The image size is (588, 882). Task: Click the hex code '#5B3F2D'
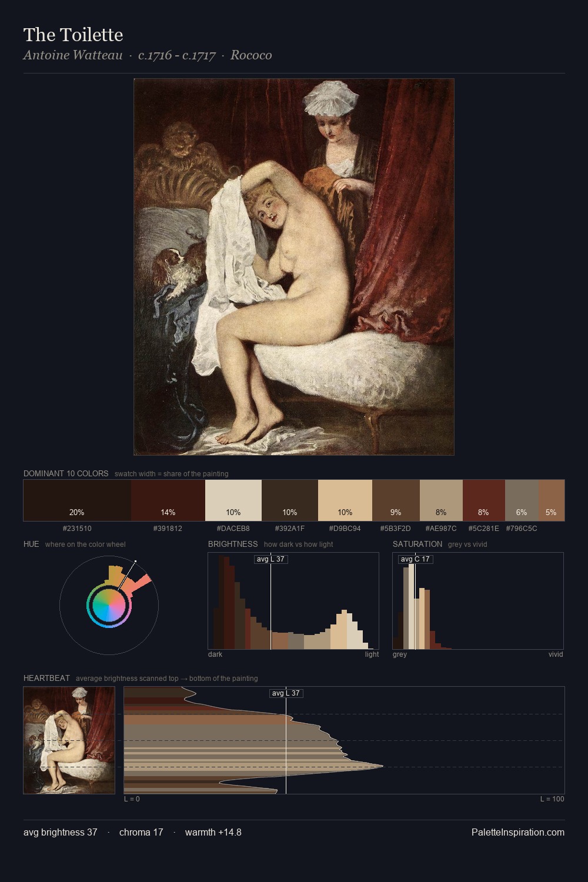click(396, 529)
